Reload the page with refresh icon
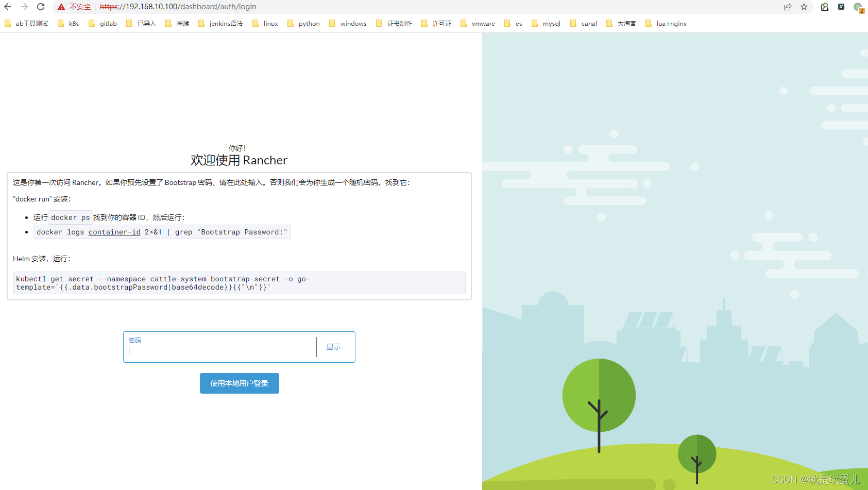 coord(41,7)
